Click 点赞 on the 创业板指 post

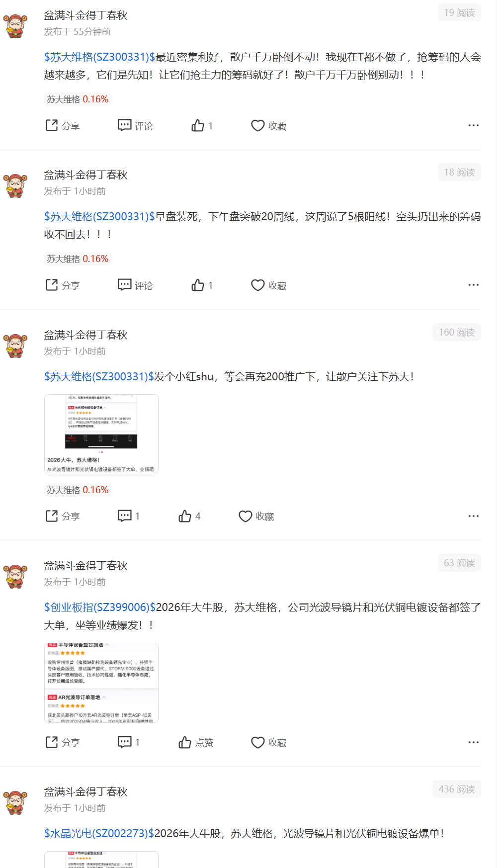coord(196,743)
